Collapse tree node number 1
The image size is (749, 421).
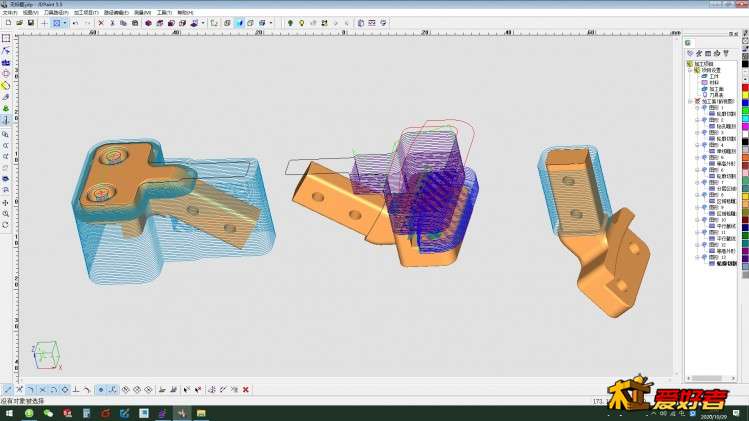pyautogui.click(x=697, y=108)
